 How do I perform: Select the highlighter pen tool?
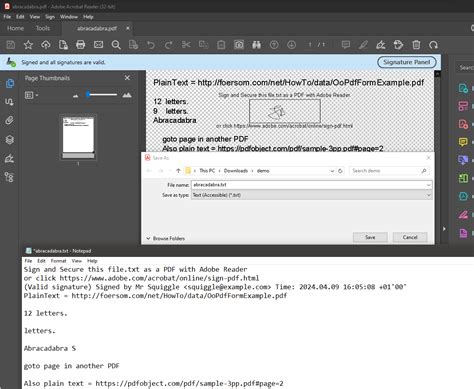point(363,45)
